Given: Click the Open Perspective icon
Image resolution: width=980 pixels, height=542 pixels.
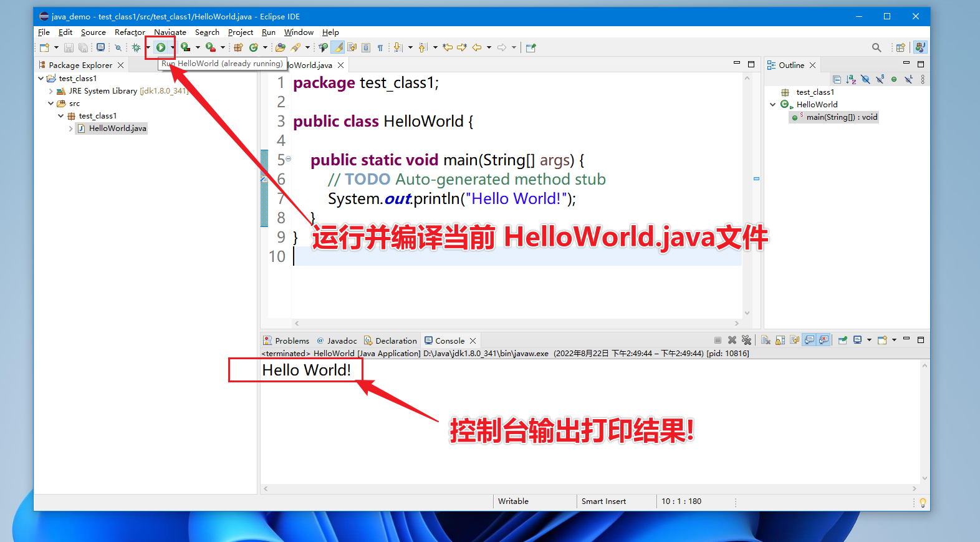Looking at the screenshot, I should tap(900, 47).
